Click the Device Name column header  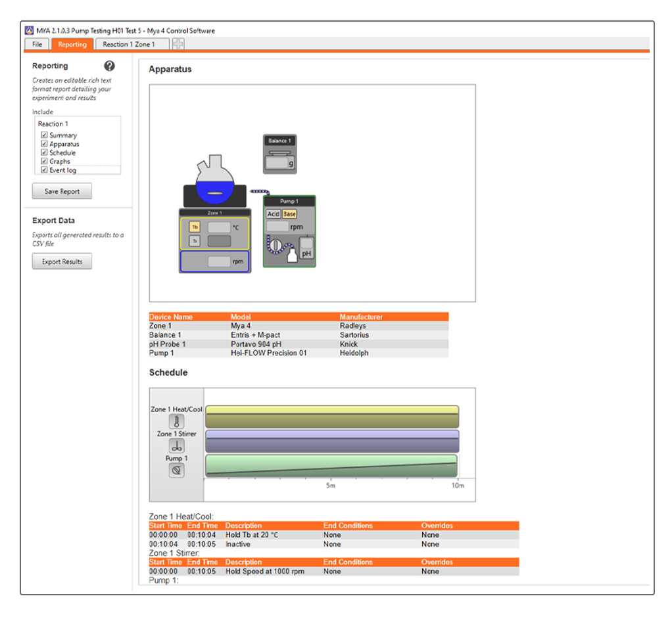pyautogui.click(x=171, y=317)
